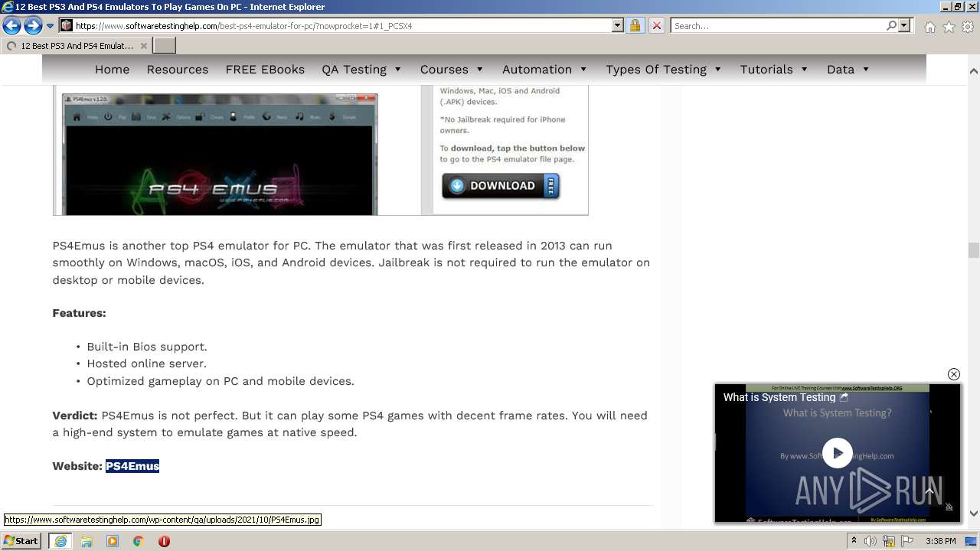Click inside the IE Search box
980x551 pixels.
[x=777, y=25]
